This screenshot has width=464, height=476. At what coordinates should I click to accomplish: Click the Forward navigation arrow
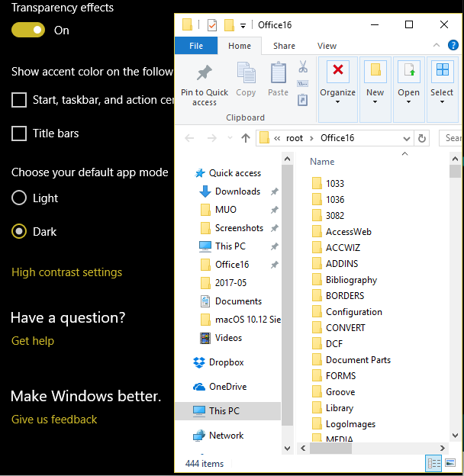pos(212,138)
